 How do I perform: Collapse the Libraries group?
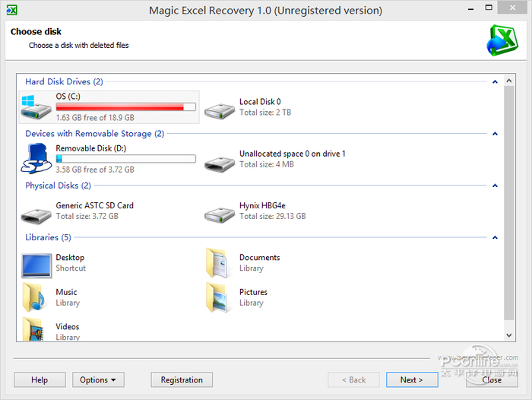[495, 238]
